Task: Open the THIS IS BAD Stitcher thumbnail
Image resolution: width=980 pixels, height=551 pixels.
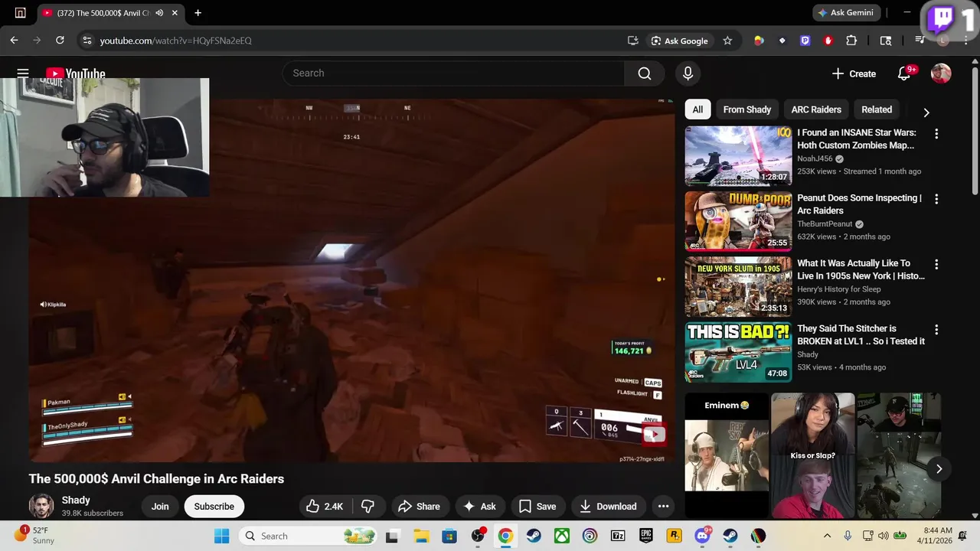Action: pyautogui.click(x=738, y=352)
